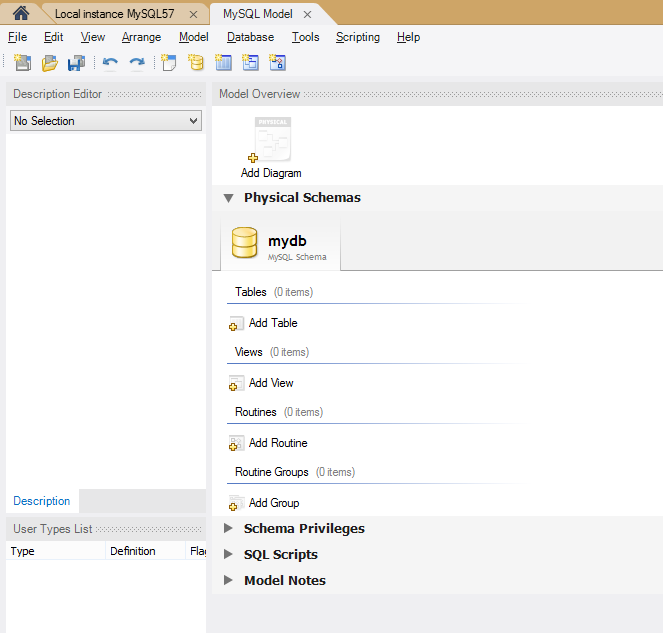Click the save model floppy icon
The height and width of the screenshot is (633, 663).
pos(76,63)
